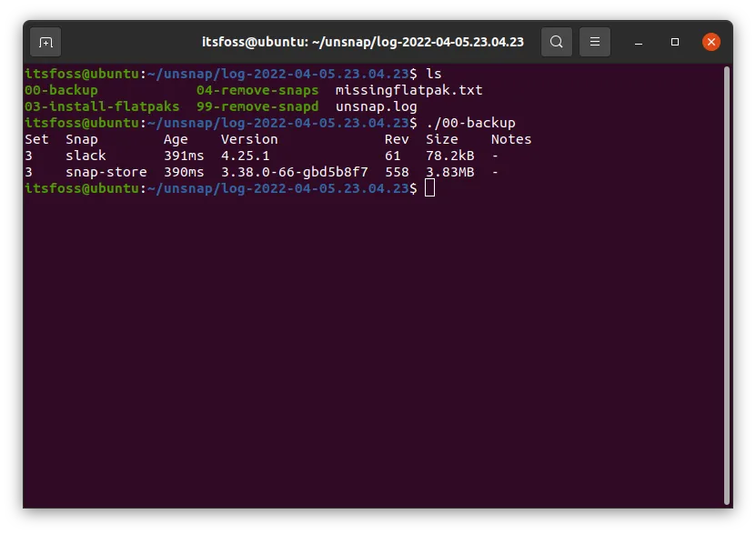Click the cursor block at the last prompt

pos(430,188)
